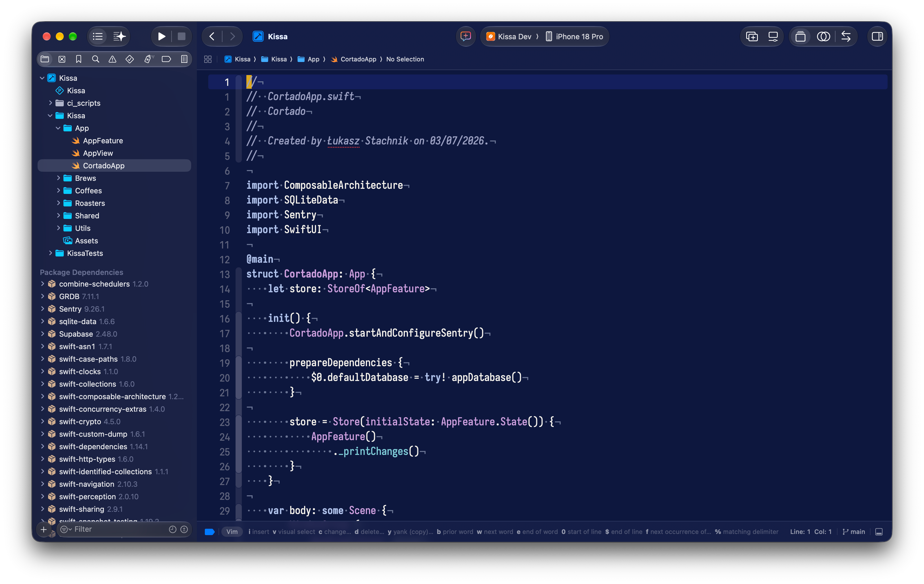Switch to Issue navigator warning tab
This screenshot has width=924, height=584.
[112, 59]
